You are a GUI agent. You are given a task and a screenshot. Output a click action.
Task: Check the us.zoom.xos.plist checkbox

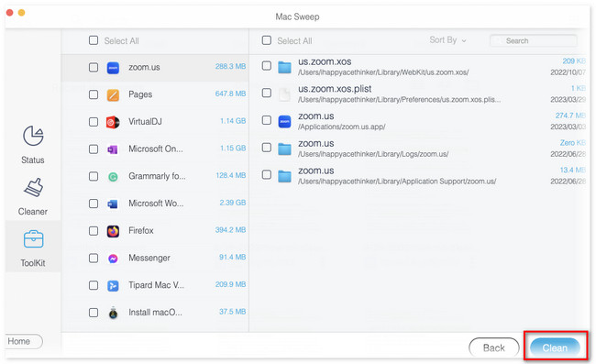(x=267, y=93)
